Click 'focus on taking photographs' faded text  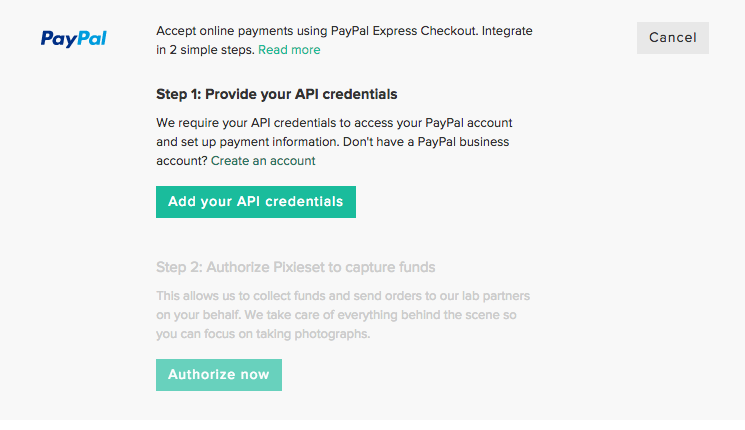coord(287,334)
